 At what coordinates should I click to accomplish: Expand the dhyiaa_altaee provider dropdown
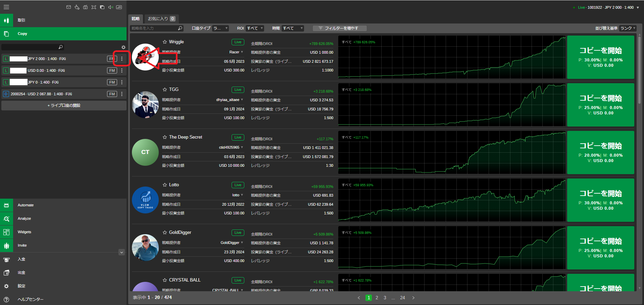click(242, 100)
